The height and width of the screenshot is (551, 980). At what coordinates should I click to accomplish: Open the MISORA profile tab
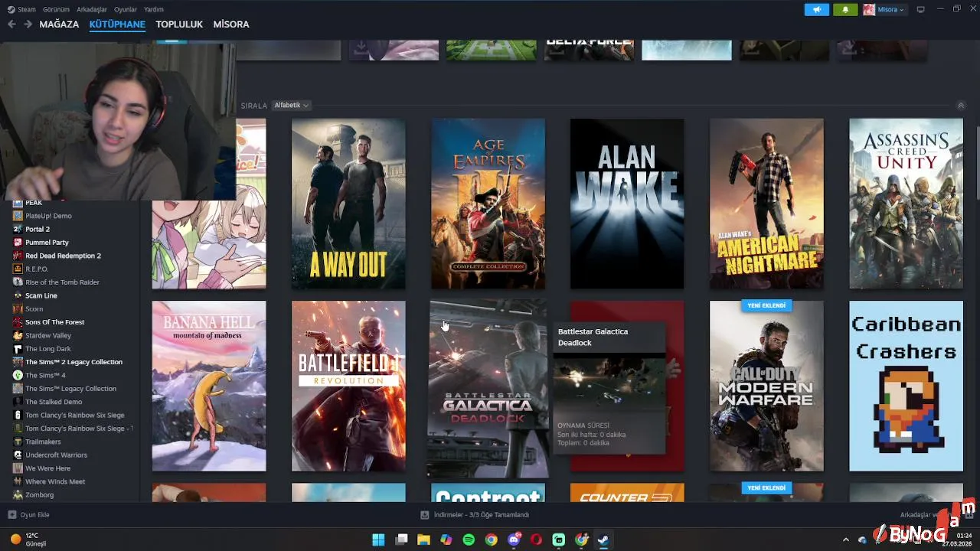[x=231, y=24]
